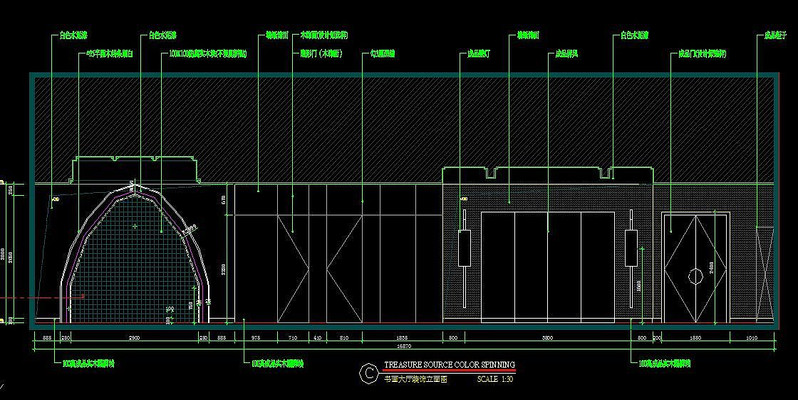Viewport: 798px width, 400px height.
Task: Select the red underline beneath the title
Action: 449,372
